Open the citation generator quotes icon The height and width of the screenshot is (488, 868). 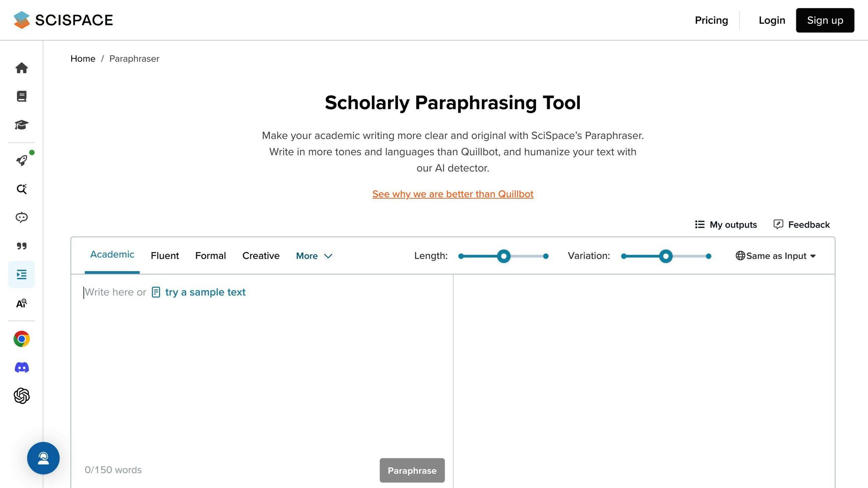[21, 246]
